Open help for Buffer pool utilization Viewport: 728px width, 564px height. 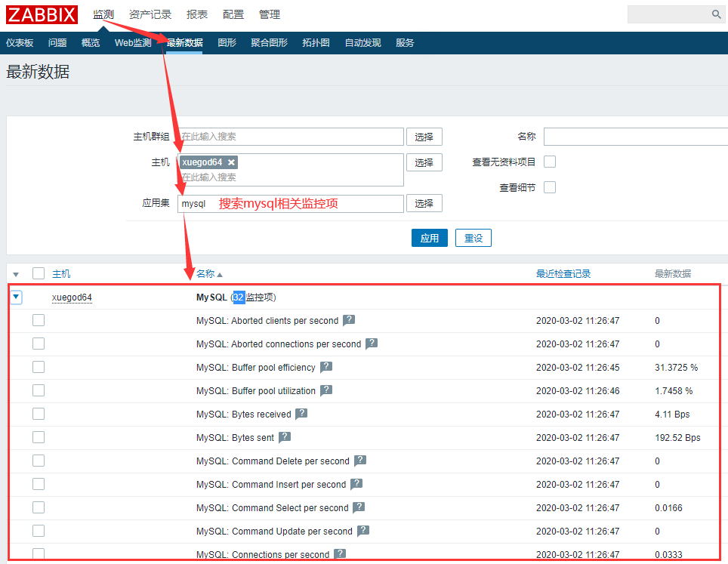[326, 390]
